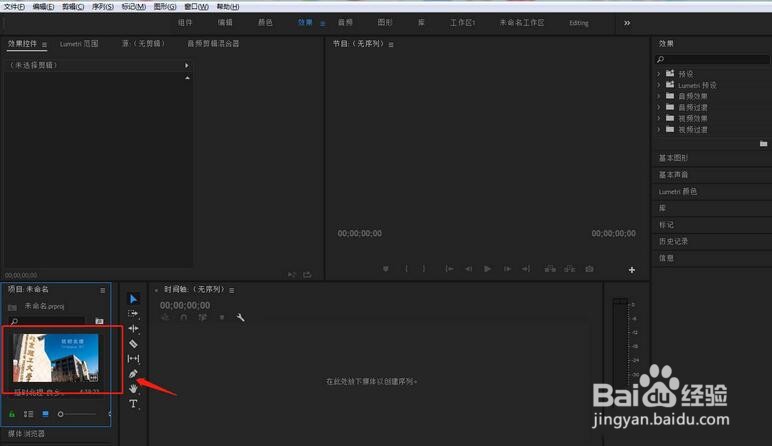The height and width of the screenshot is (446, 772).
Task: Open the 基本图形 panel
Action: point(674,158)
